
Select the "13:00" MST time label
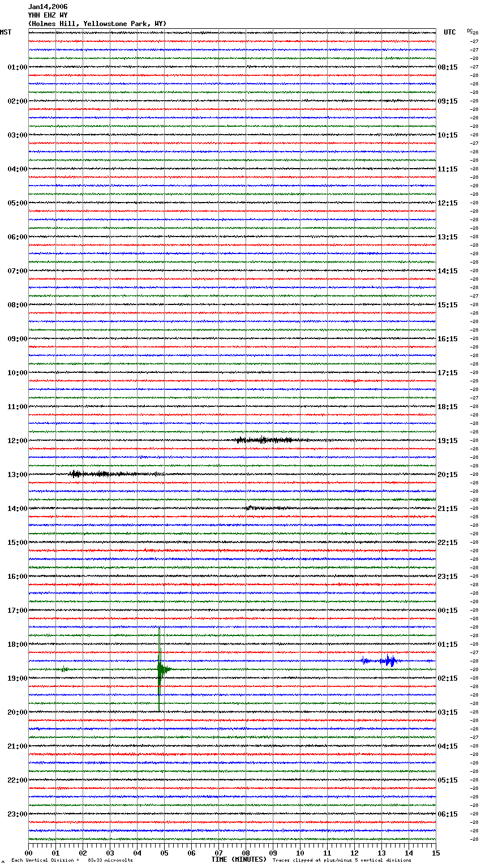point(18,475)
